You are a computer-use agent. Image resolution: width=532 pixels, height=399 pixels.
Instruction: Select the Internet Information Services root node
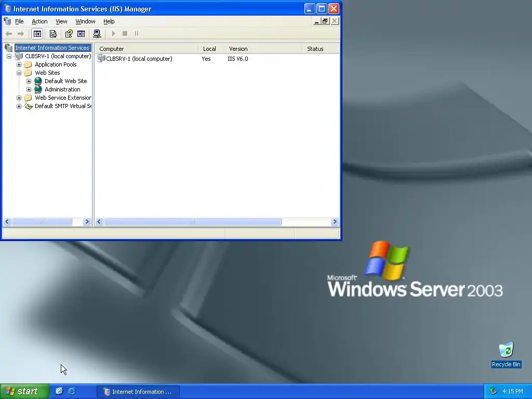point(52,48)
